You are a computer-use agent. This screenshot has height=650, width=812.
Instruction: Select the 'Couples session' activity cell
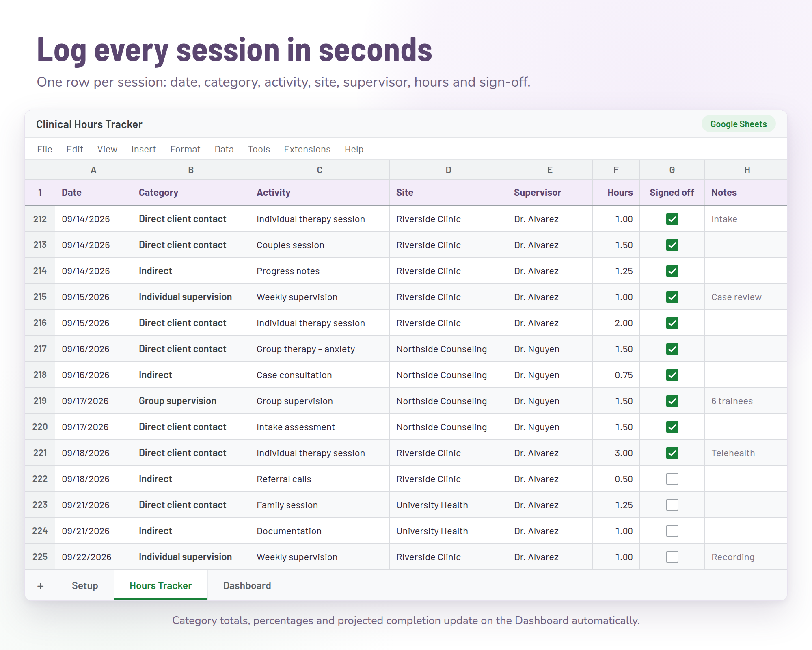[x=320, y=245]
